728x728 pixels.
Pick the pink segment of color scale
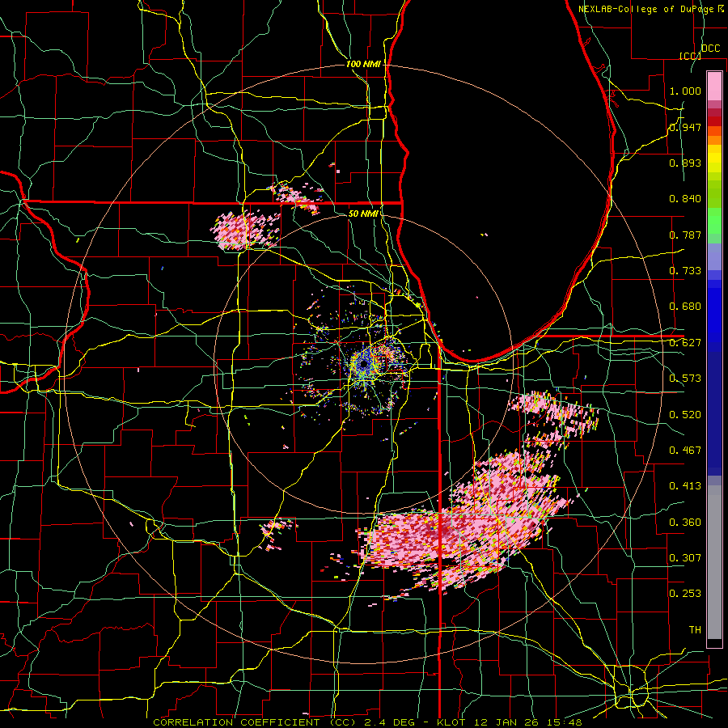(714, 87)
